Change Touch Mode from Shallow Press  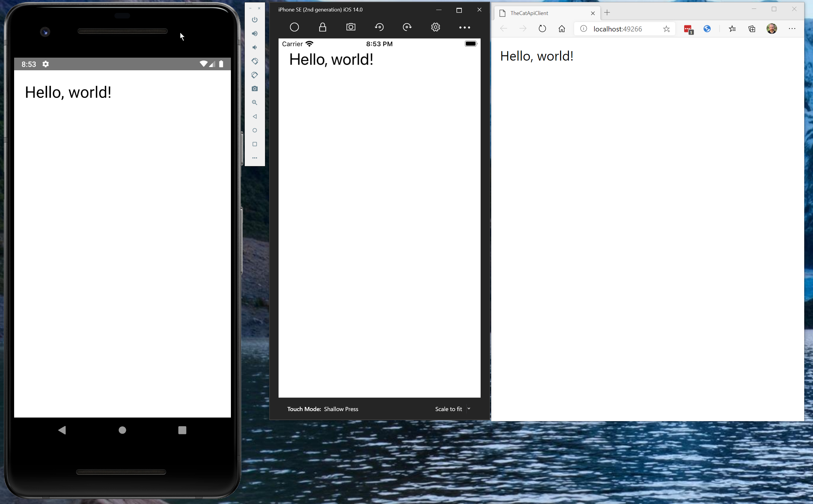[341, 409]
